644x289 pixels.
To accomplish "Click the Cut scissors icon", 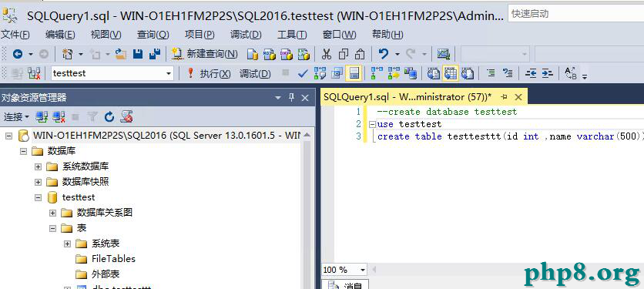I will (327, 54).
